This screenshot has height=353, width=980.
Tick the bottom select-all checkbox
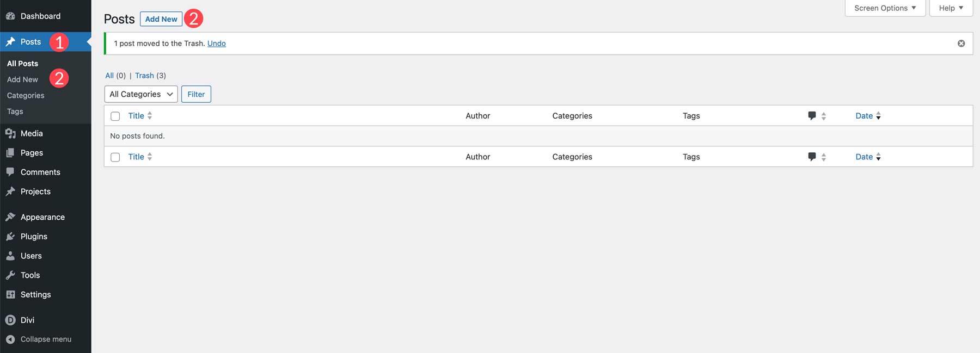tap(115, 157)
